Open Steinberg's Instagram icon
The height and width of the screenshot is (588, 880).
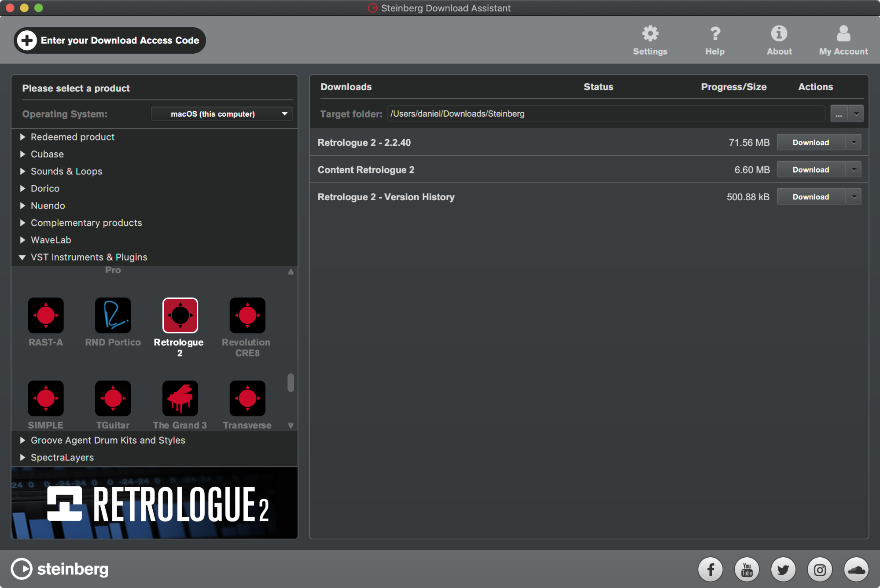tap(820, 570)
